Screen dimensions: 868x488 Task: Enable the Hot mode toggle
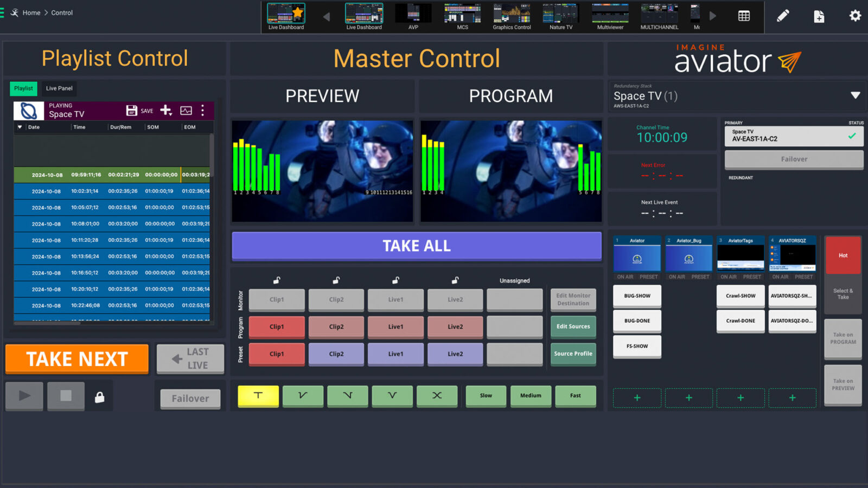click(843, 255)
